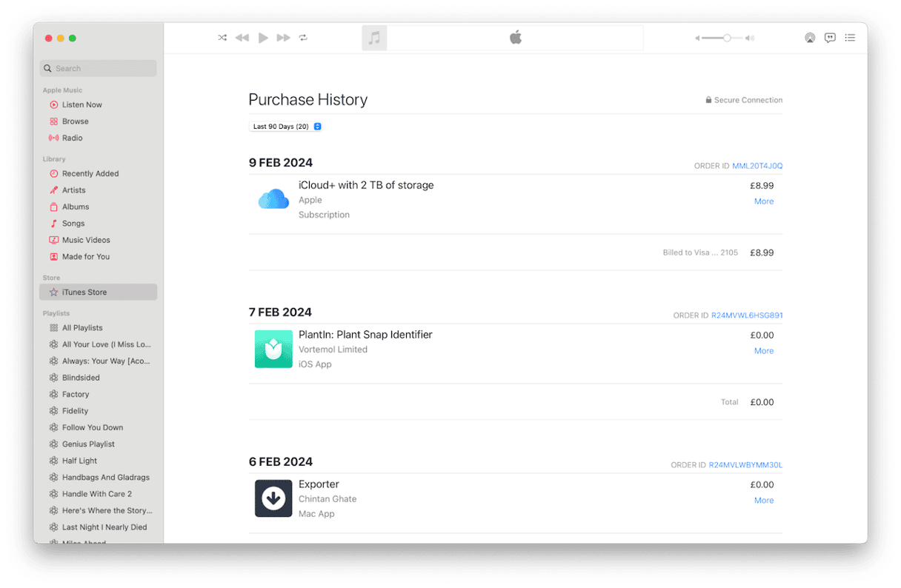Click More for Exporter purchase
Screen dimensions: 901x588
pyautogui.click(x=764, y=501)
